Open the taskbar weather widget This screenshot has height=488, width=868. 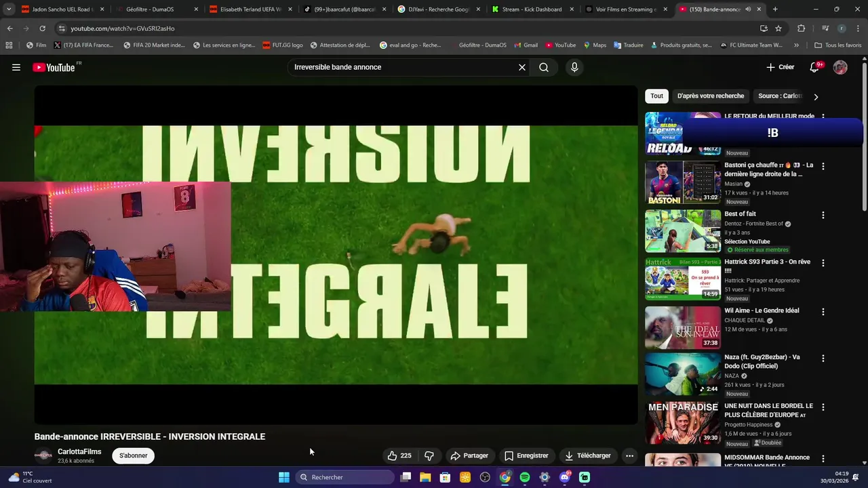tap(29, 477)
